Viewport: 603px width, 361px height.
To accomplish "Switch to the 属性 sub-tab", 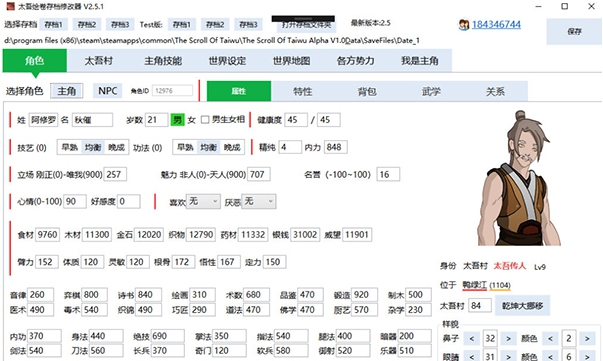I will (x=239, y=91).
